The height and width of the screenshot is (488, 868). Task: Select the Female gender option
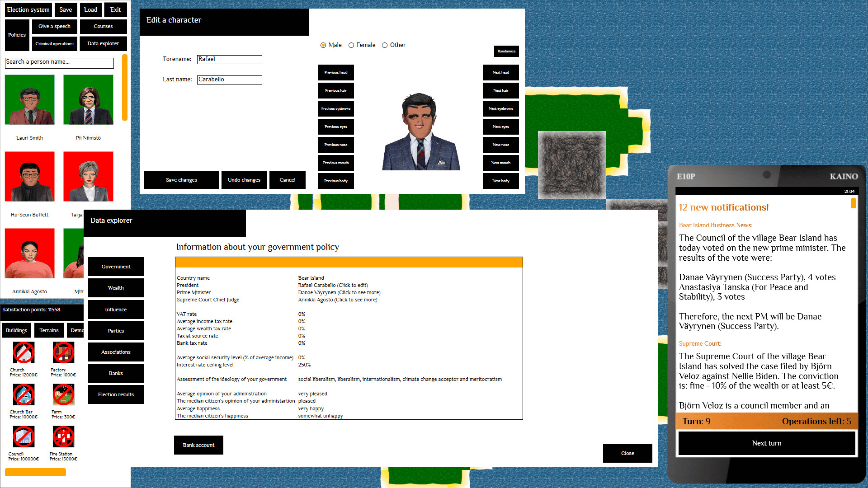tap(351, 45)
